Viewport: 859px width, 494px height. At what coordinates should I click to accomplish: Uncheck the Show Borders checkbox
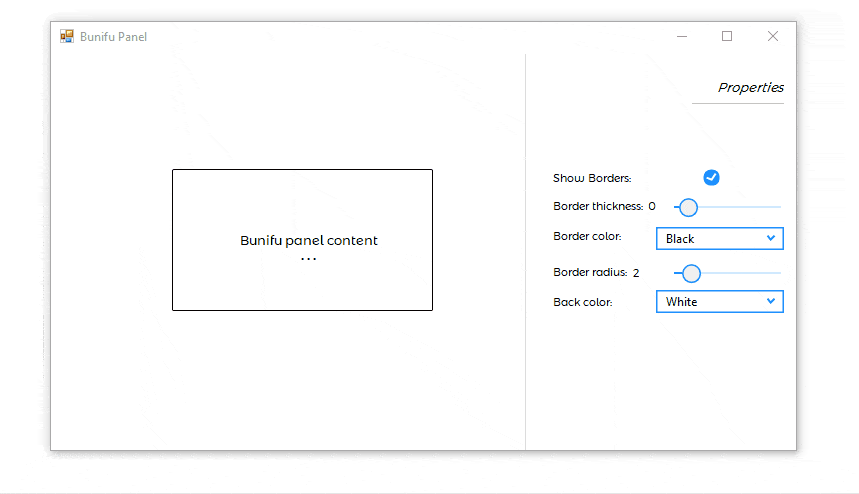point(711,177)
